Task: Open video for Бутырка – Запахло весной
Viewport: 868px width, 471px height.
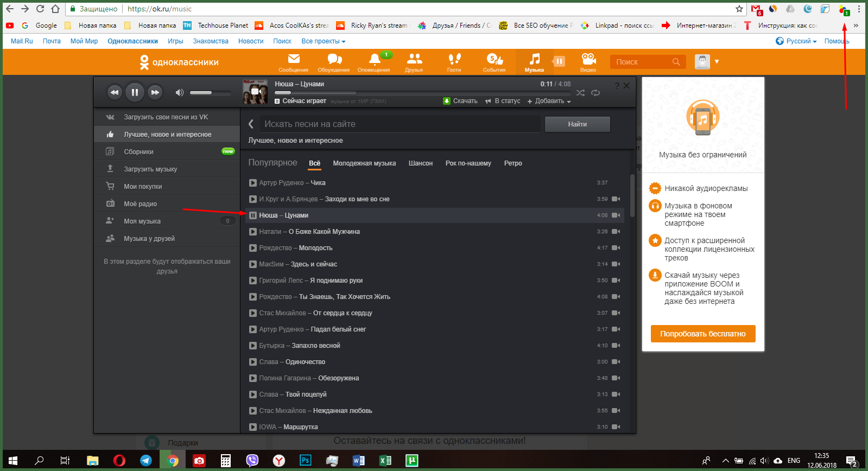Action: tap(616, 346)
